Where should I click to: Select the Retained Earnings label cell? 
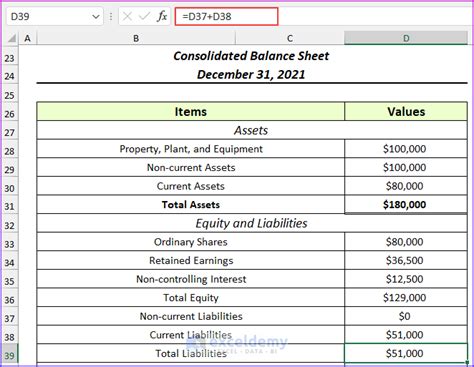[191, 260]
